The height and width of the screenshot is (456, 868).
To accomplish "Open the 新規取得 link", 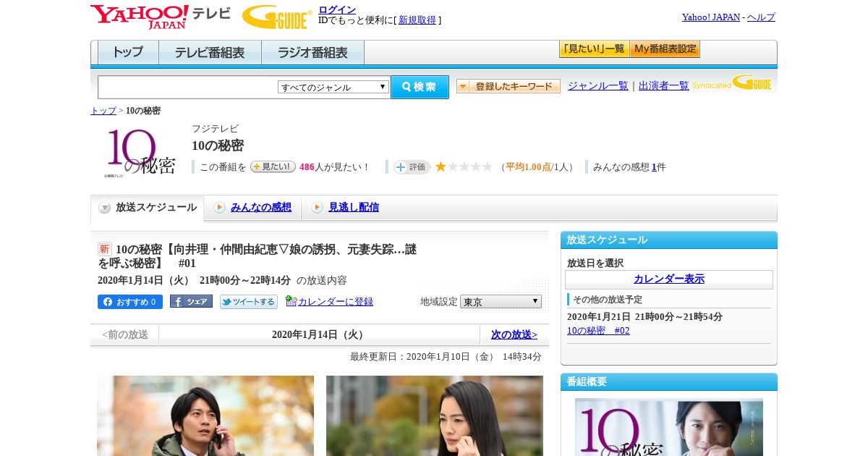I will pyautogui.click(x=417, y=20).
